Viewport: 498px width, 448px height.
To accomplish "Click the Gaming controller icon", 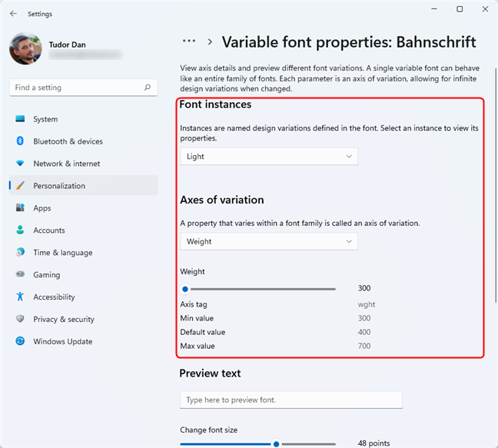I will pyautogui.click(x=20, y=274).
